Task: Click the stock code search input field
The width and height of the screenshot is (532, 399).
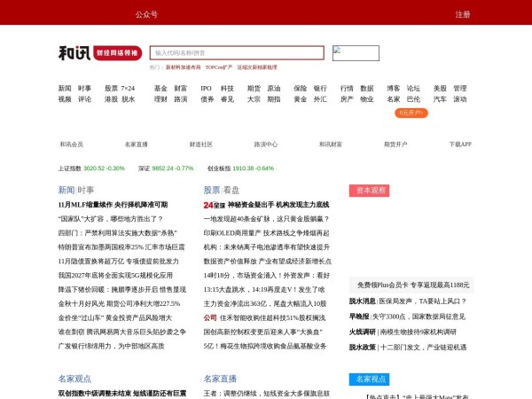Action: tap(236, 53)
